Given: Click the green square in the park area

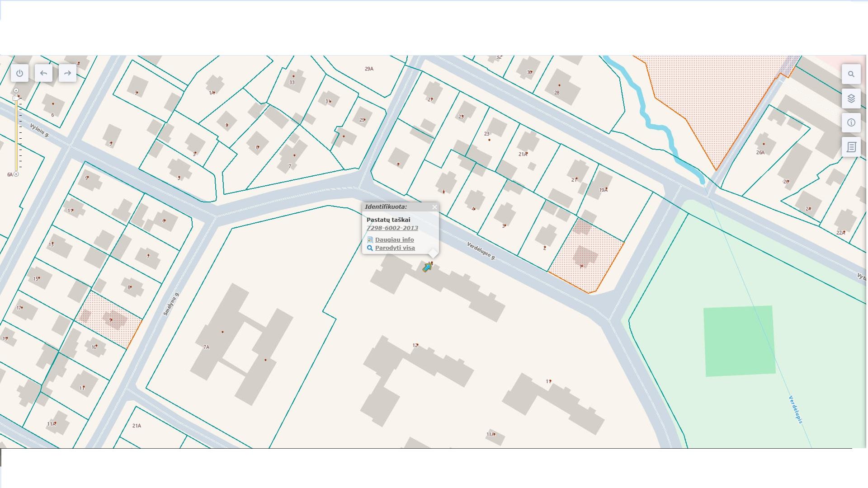Looking at the screenshot, I should click(739, 341).
